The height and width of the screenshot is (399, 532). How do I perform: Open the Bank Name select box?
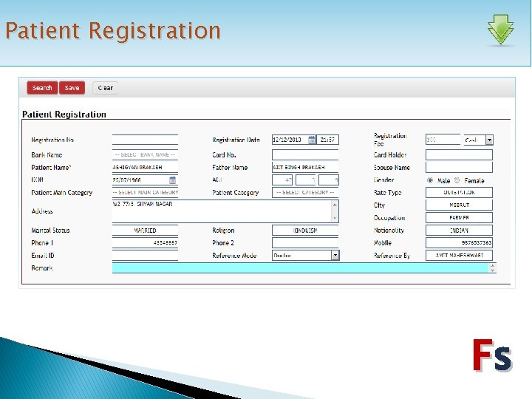coord(145,154)
